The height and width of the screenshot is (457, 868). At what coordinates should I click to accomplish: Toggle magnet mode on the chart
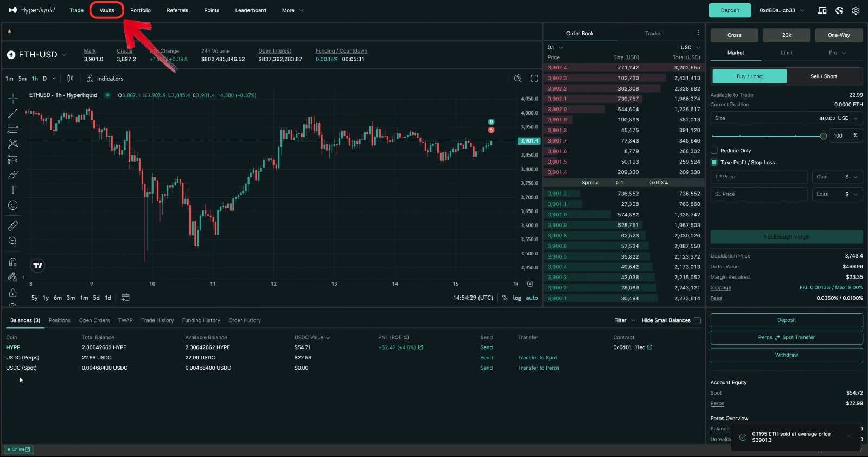(13, 262)
